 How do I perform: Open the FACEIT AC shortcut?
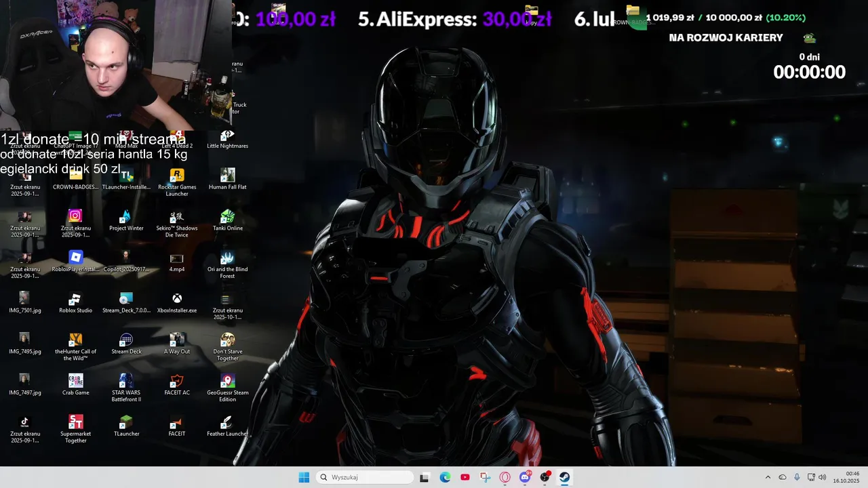pos(177,386)
